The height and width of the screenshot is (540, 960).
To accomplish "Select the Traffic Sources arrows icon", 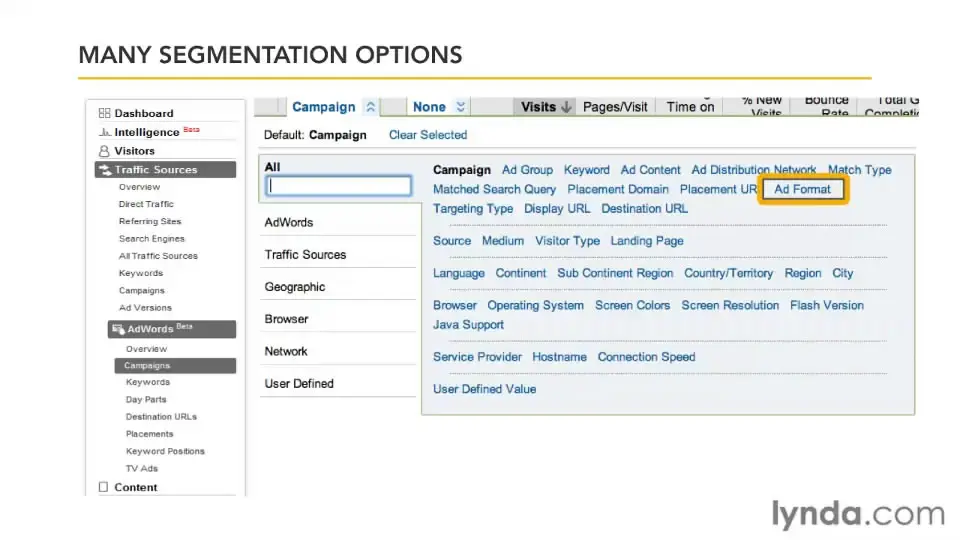I will point(105,170).
